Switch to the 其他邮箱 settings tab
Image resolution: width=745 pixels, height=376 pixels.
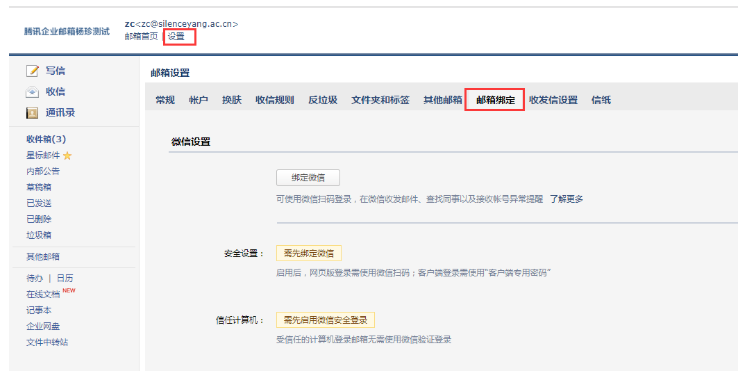pyautogui.click(x=443, y=100)
